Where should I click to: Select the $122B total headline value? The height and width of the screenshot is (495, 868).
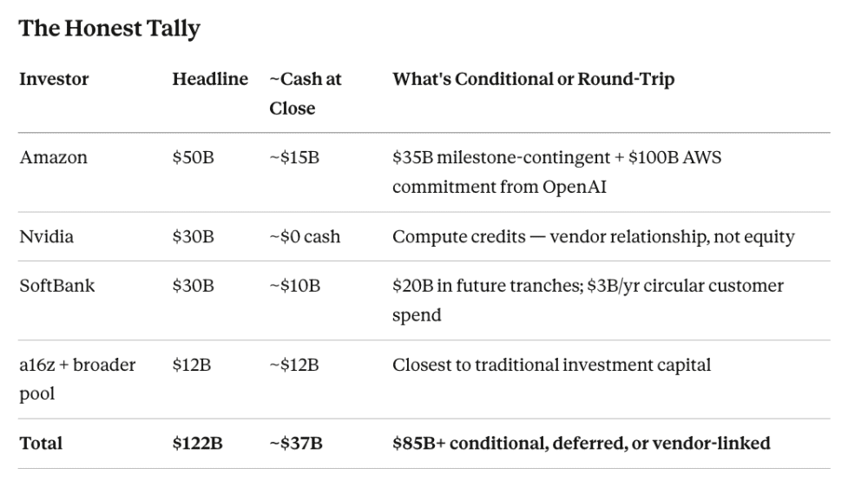pyautogui.click(x=197, y=444)
